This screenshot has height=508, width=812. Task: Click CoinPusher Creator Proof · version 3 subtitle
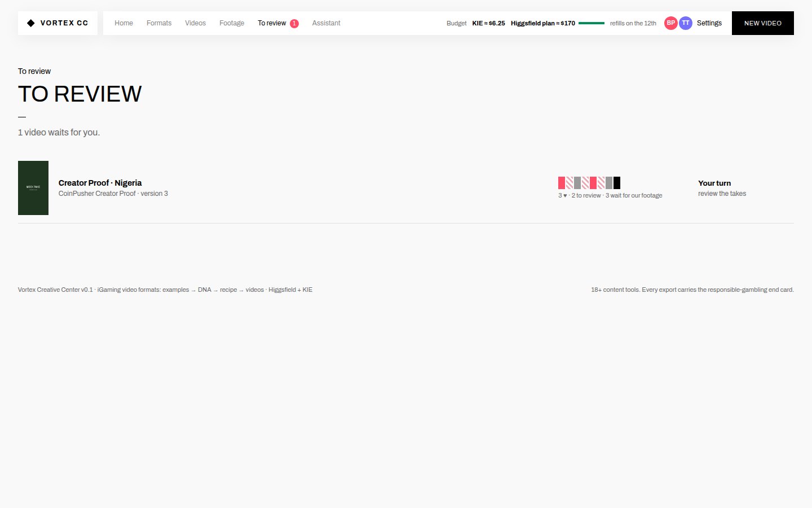(113, 194)
